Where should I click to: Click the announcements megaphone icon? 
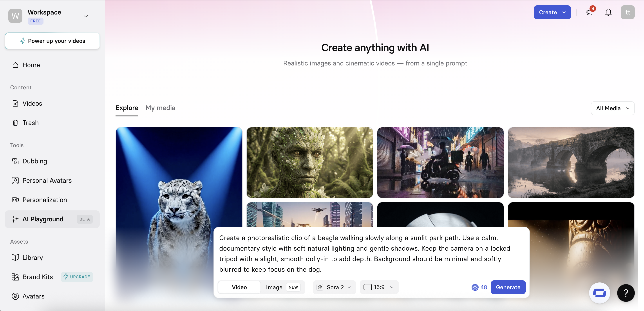589,12
